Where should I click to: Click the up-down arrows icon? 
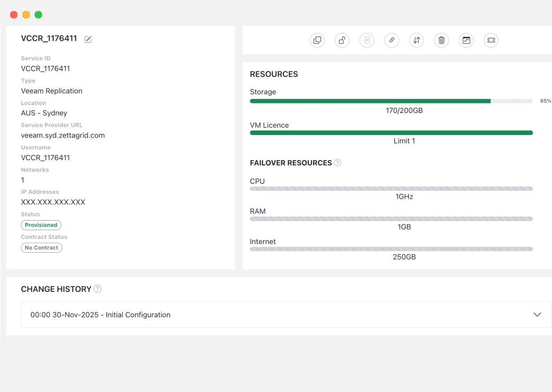click(416, 40)
